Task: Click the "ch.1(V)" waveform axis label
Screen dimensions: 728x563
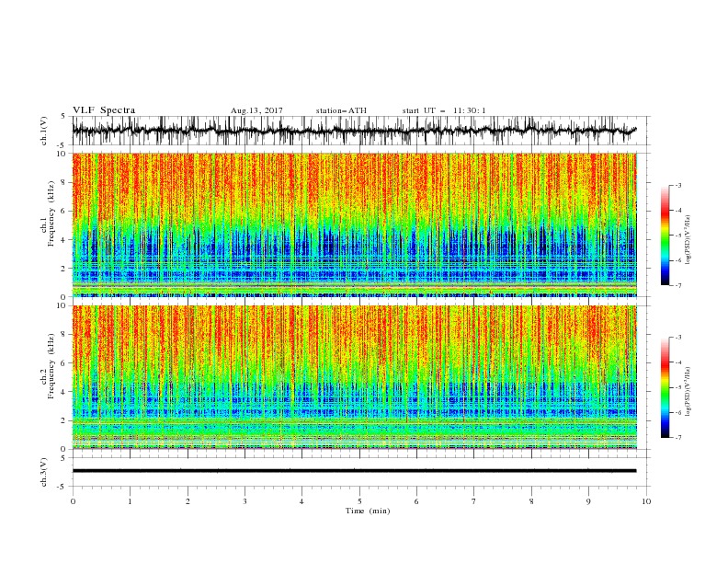Action: (x=44, y=131)
